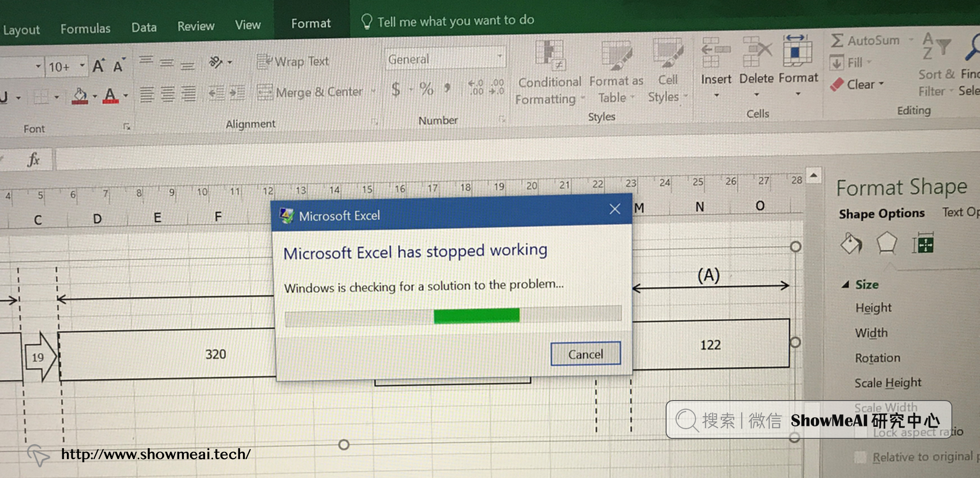Screen dimensions: 980x478
Task: Click the Merge & Center button
Action: (310, 92)
